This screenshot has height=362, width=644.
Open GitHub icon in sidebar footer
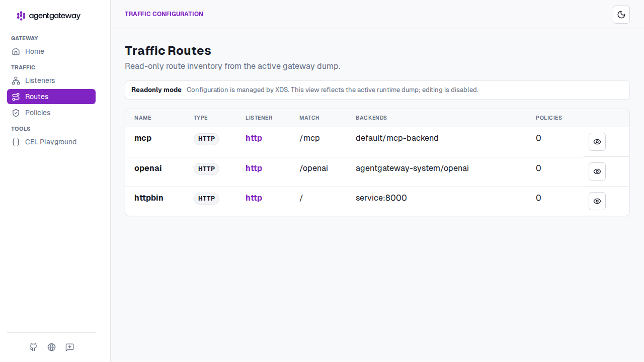33,347
